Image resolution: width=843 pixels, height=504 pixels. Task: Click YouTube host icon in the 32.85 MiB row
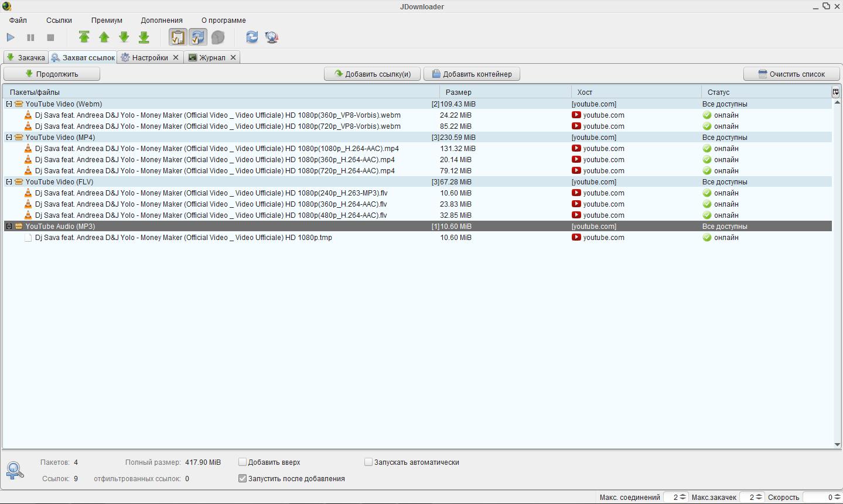click(576, 215)
